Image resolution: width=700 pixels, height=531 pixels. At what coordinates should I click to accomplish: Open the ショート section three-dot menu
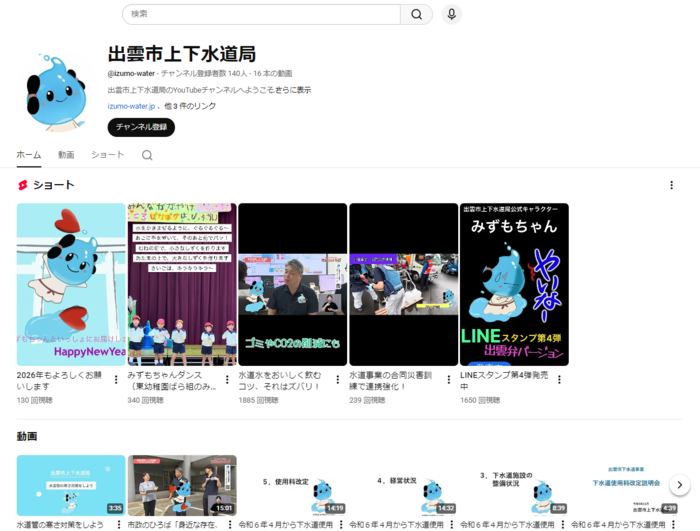(671, 185)
